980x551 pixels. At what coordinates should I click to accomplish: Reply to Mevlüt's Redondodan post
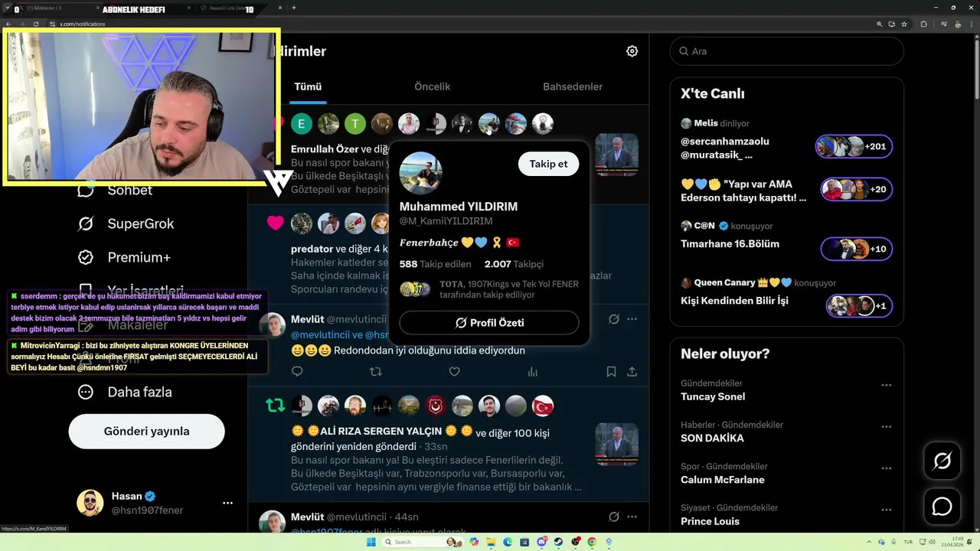point(297,372)
